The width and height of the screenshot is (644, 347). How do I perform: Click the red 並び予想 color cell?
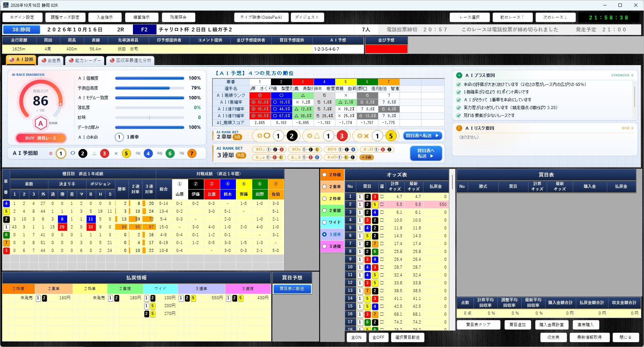click(x=386, y=49)
